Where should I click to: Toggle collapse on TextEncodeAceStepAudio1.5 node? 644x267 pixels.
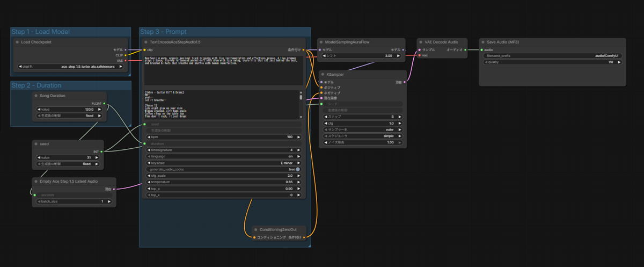146,42
